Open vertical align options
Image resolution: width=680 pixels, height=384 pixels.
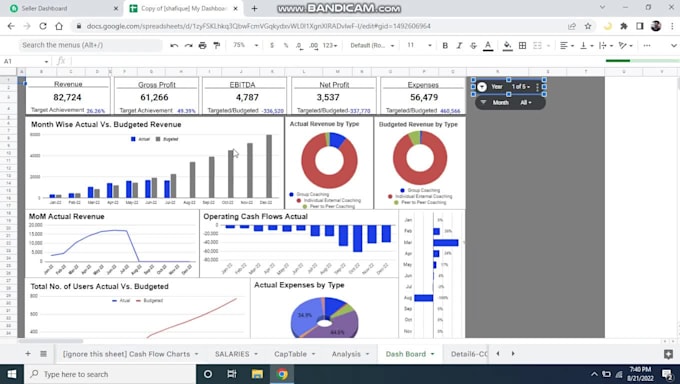586,46
